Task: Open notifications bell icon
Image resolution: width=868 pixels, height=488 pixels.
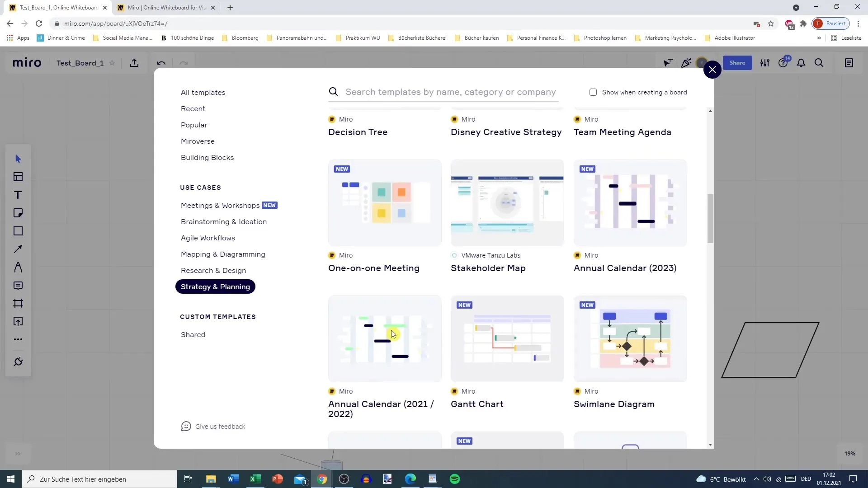Action: 801,63
